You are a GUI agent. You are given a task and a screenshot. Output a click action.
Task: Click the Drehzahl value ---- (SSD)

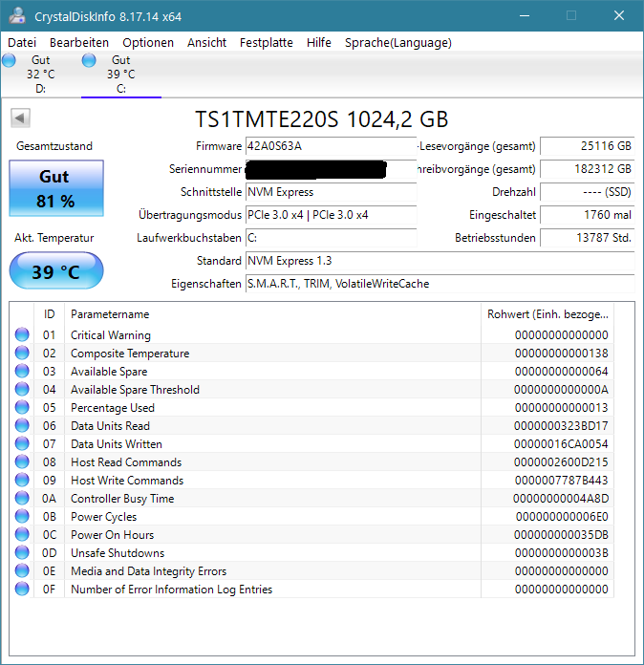pyautogui.click(x=588, y=192)
